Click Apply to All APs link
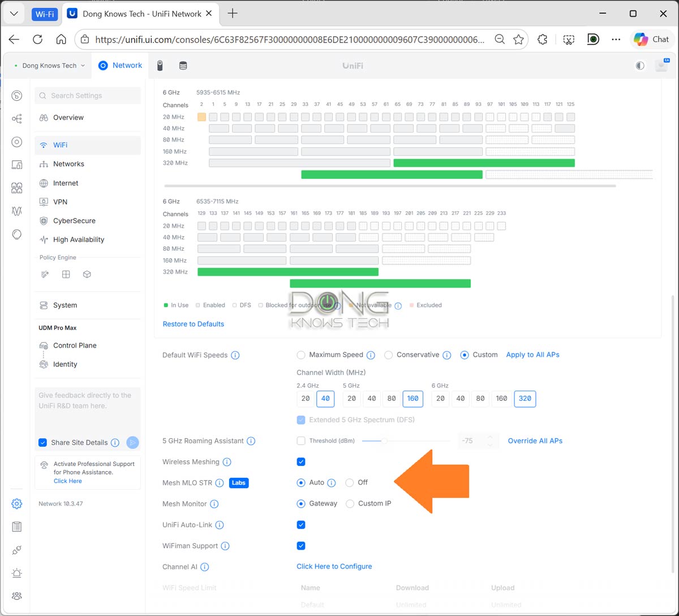The image size is (679, 616). (x=532, y=355)
